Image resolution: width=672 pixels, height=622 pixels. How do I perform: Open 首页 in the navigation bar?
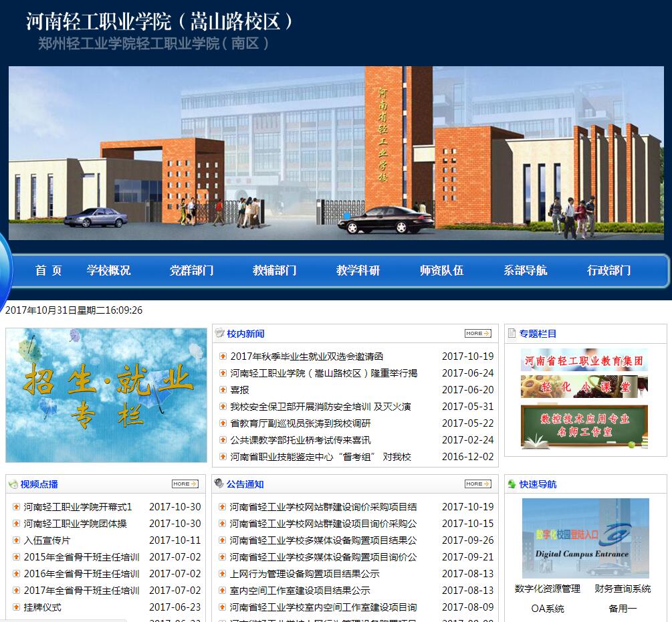[x=48, y=270]
